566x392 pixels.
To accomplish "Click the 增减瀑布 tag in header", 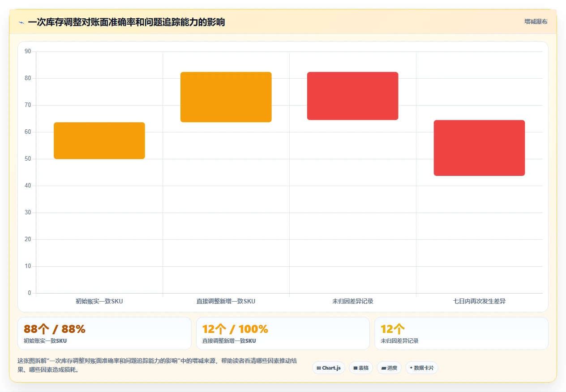I will click(x=536, y=21).
